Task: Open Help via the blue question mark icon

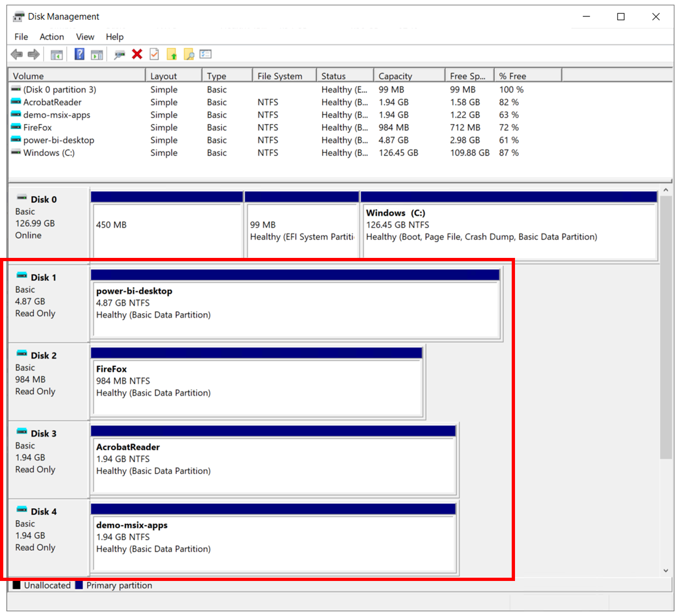Action: (79, 54)
